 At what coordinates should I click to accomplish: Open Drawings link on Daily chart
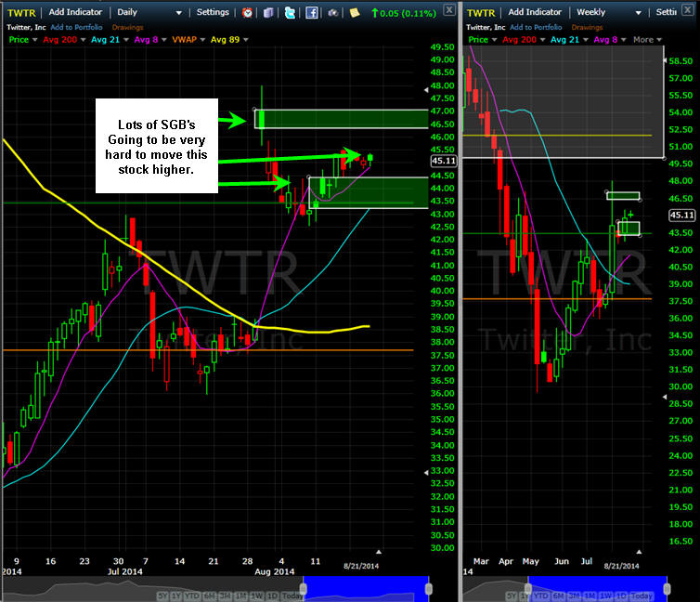point(128,27)
